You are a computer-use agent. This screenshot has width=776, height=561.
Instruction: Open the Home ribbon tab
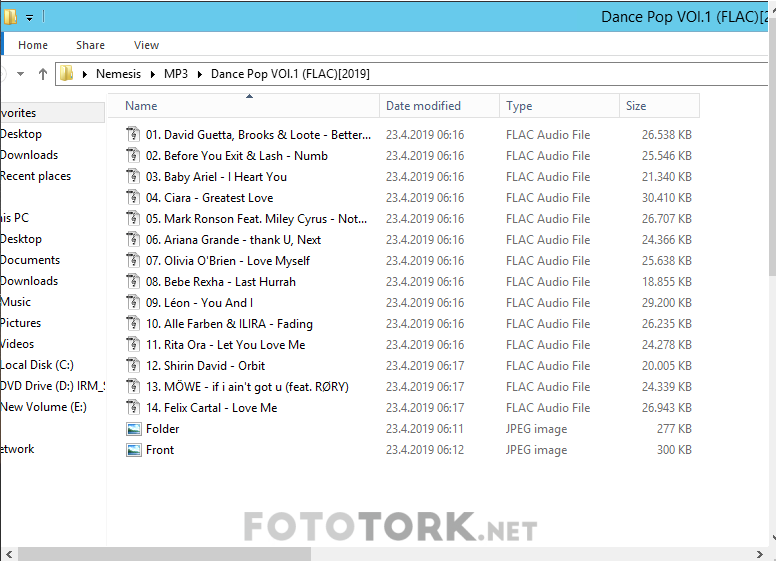point(33,45)
